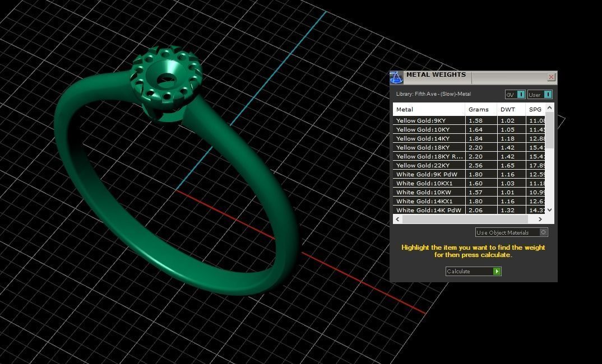Select the White Gold:14KX1 row
This screenshot has width=602, height=364.
coord(469,201)
